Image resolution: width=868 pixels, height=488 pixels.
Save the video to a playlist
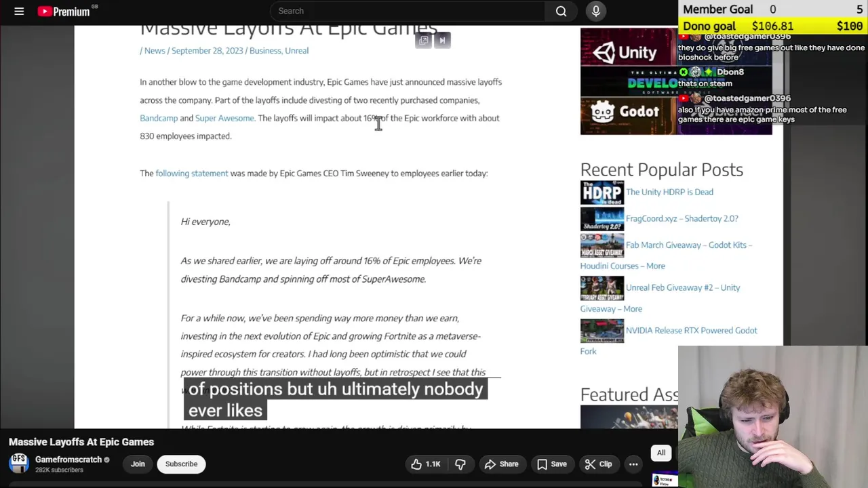551,464
